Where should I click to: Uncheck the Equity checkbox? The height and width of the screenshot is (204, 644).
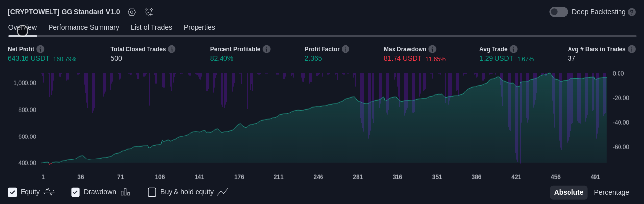pos(13,192)
